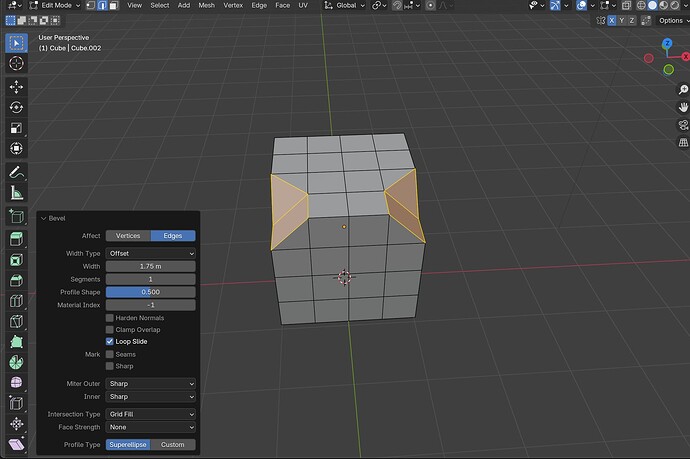Select the Bevel tool in toolbar

(16, 280)
